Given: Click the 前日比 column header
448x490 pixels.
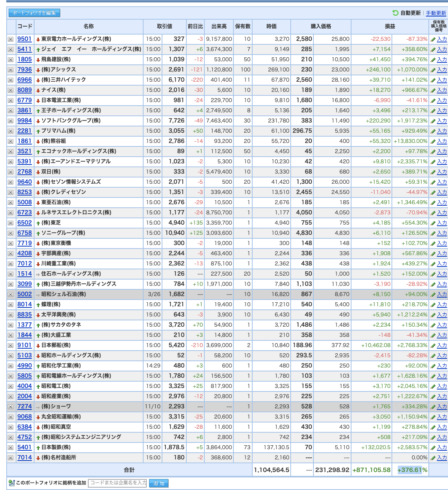Looking at the screenshot, I should click(x=195, y=26).
